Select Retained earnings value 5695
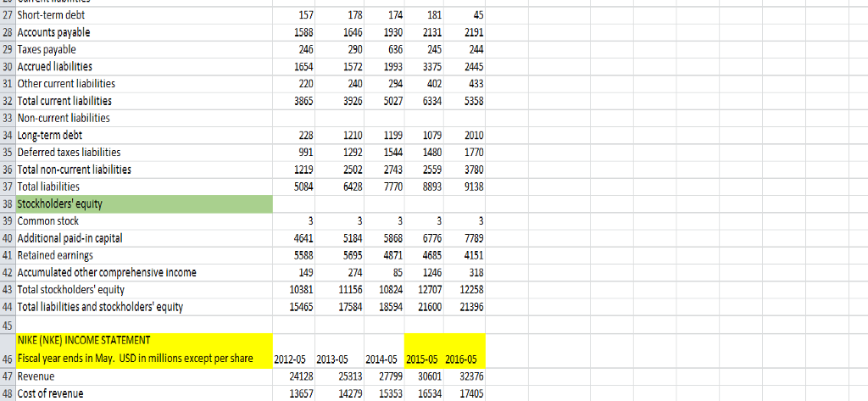868x401 pixels. tap(339, 255)
